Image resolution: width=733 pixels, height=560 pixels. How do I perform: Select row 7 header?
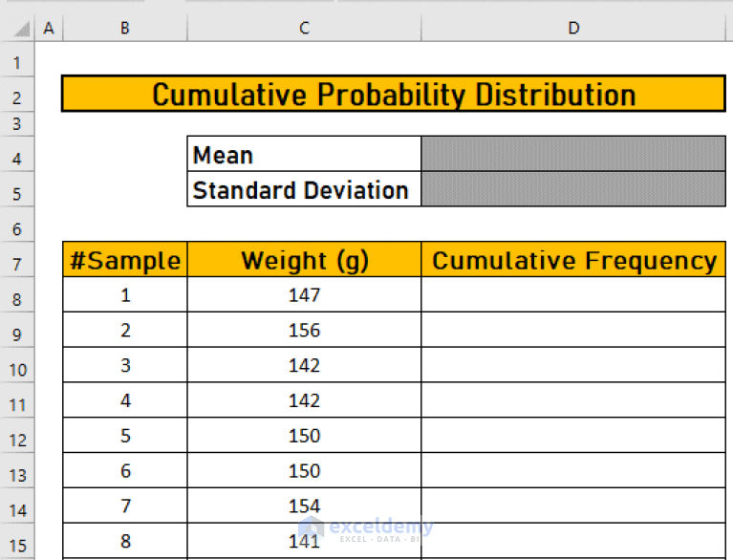(x=17, y=259)
